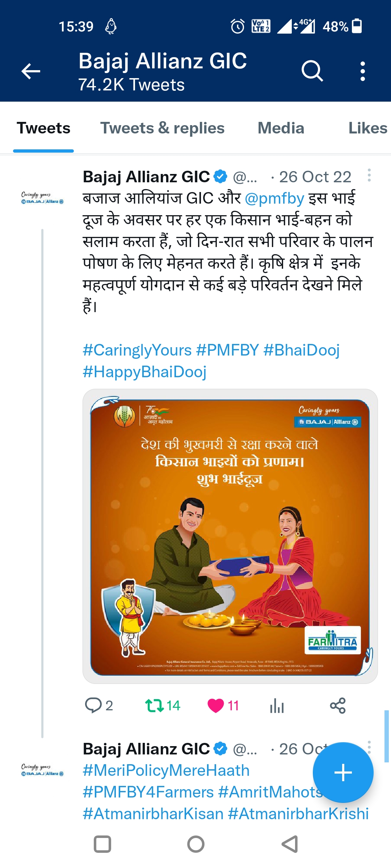Open the profile overflow menu
391x868 pixels.
(x=362, y=71)
